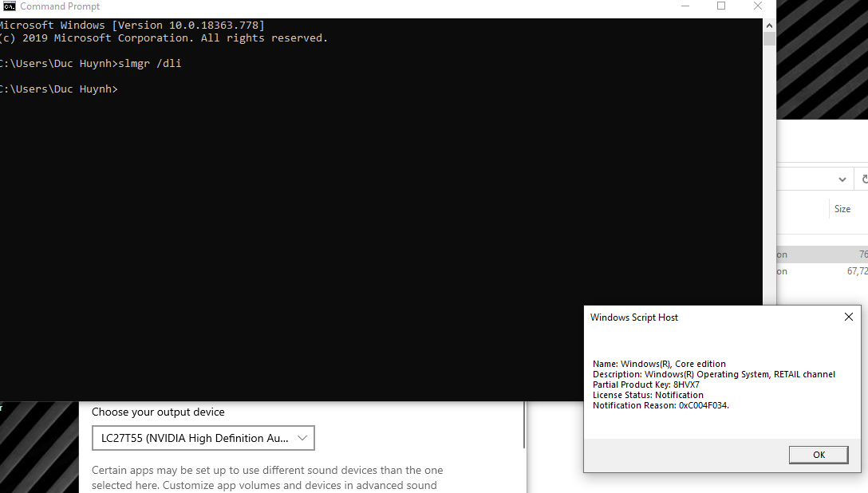Click the Command Prompt scrollbar up arrow
The image size is (868, 493).
tap(769, 26)
